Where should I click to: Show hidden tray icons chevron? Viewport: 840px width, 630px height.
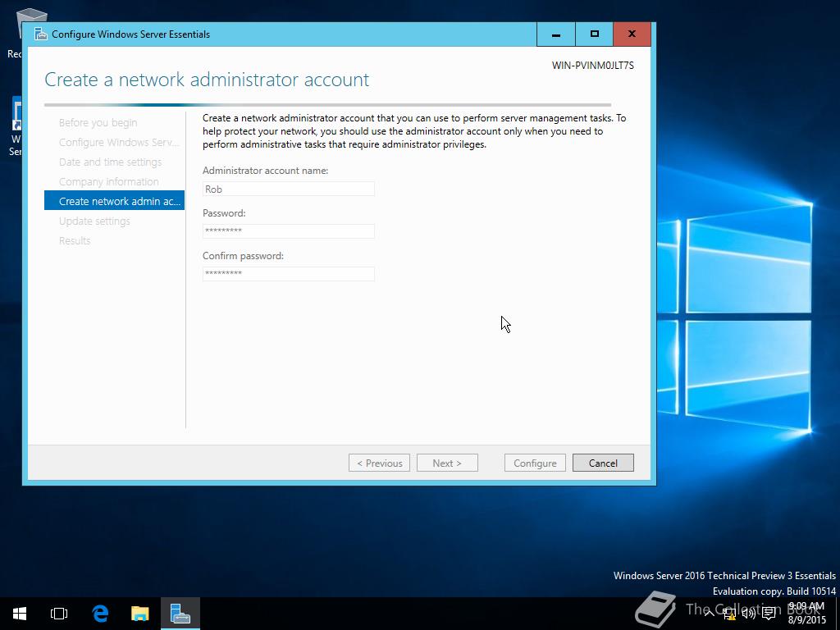tap(710, 613)
